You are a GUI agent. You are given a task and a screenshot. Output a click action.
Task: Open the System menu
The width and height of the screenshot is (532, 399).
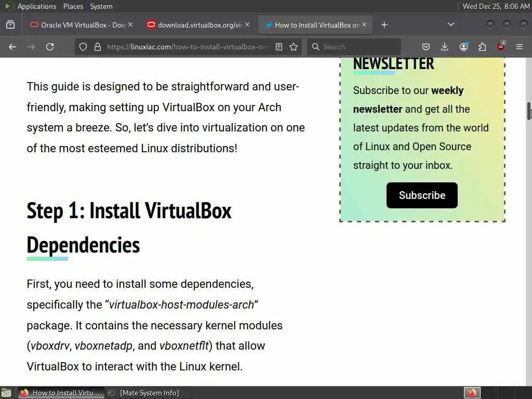point(101,6)
